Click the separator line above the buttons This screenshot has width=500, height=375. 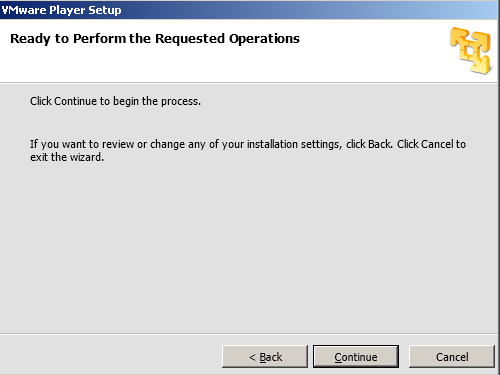click(248, 334)
